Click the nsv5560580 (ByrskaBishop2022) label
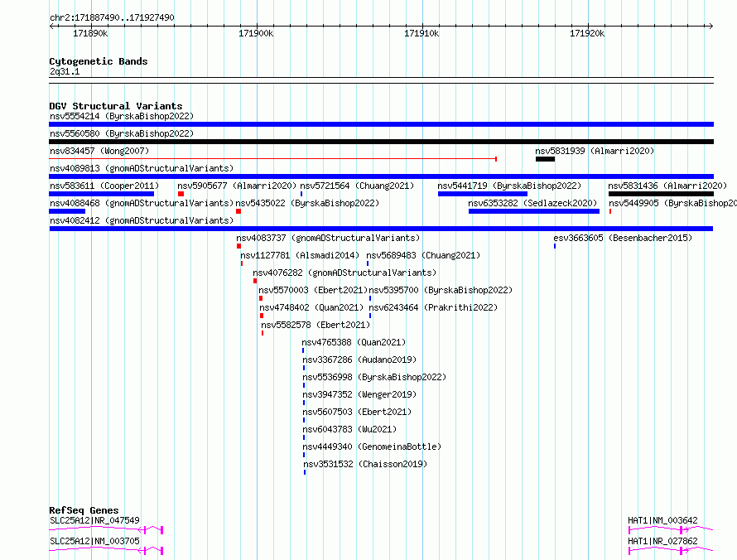This screenshot has height=560, width=737. [x=122, y=133]
